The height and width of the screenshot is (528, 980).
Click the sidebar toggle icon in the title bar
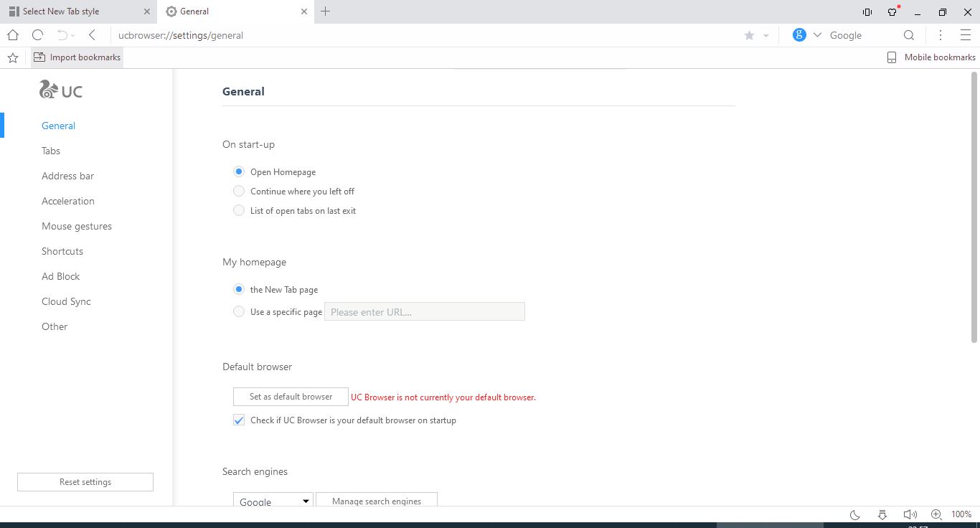point(867,11)
